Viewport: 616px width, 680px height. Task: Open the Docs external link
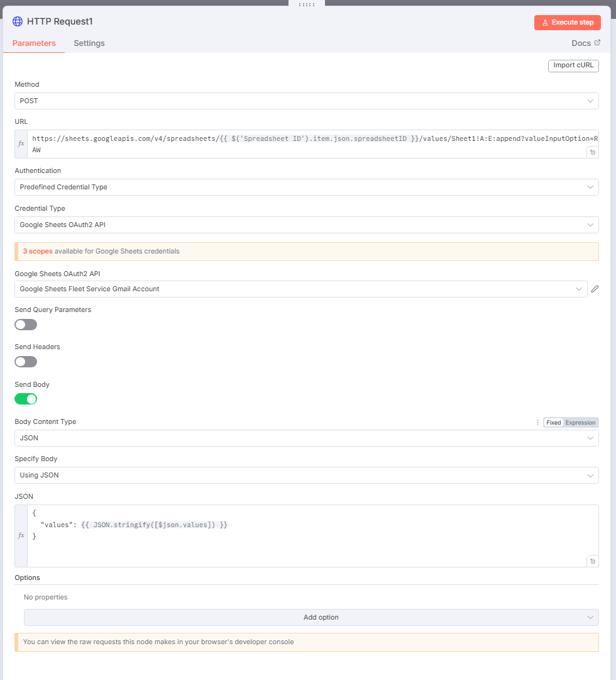[585, 43]
